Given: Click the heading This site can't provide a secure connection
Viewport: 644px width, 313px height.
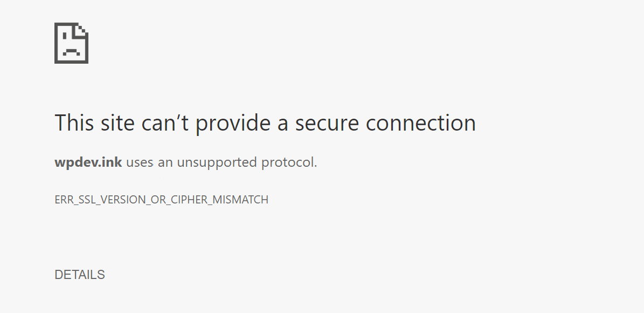Looking at the screenshot, I should coord(265,123).
